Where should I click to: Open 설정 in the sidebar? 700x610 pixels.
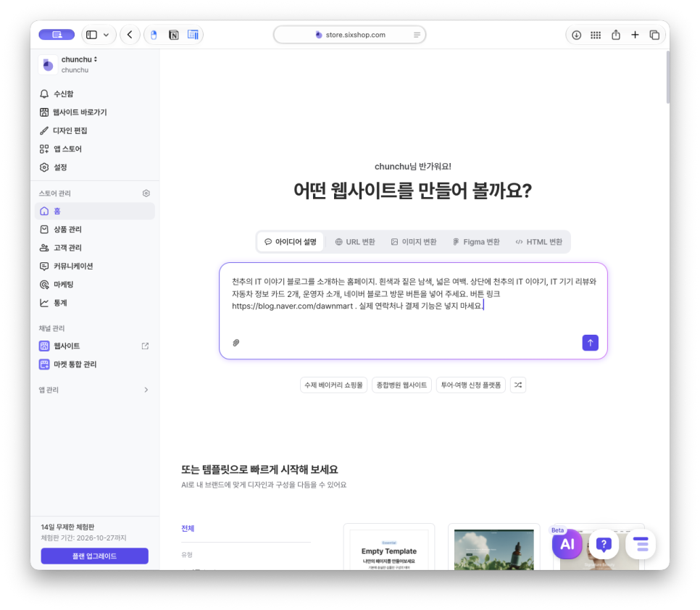pyautogui.click(x=95, y=167)
